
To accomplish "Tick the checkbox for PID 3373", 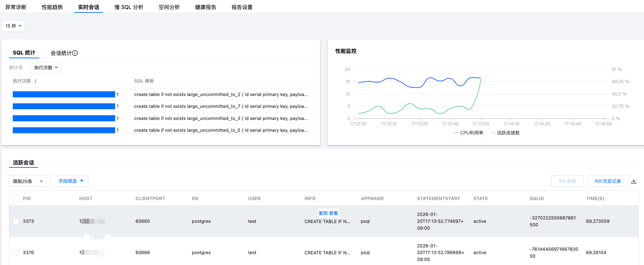I will coord(16,221).
